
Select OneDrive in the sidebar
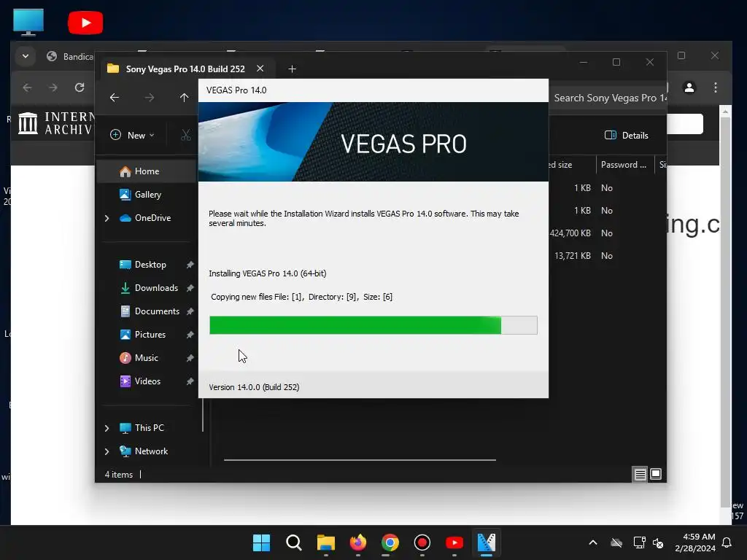point(152,218)
